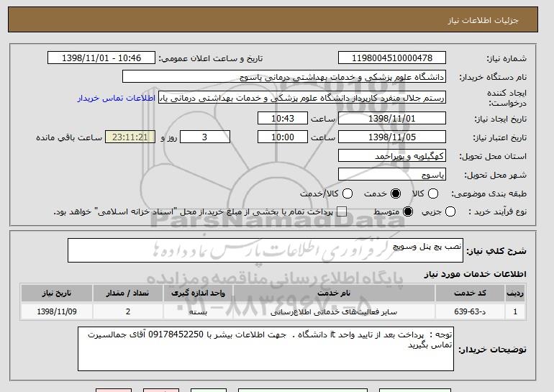Click the تاریخ اعتبار نیاز label
This screenshot has width=554, height=392.
pos(499,137)
